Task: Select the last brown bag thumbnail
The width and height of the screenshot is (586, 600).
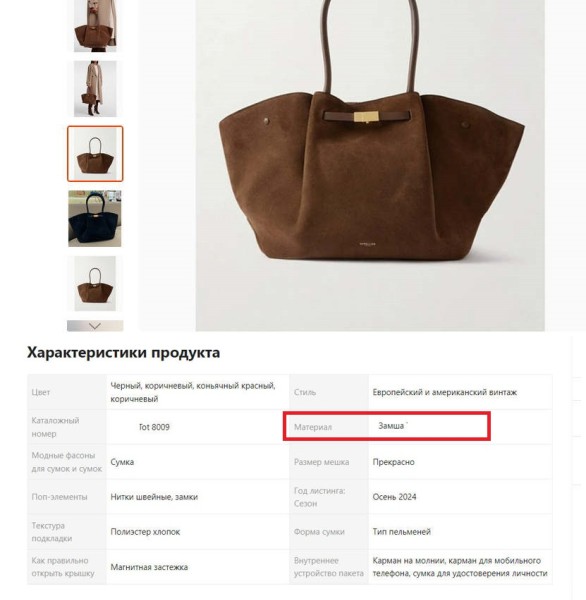Action: [95, 284]
